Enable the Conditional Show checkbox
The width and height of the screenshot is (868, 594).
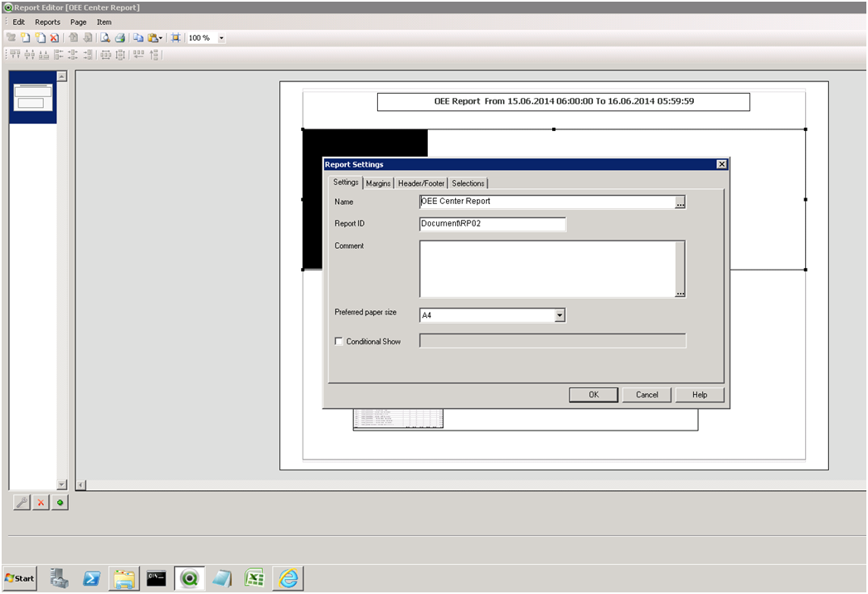[338, 341]
